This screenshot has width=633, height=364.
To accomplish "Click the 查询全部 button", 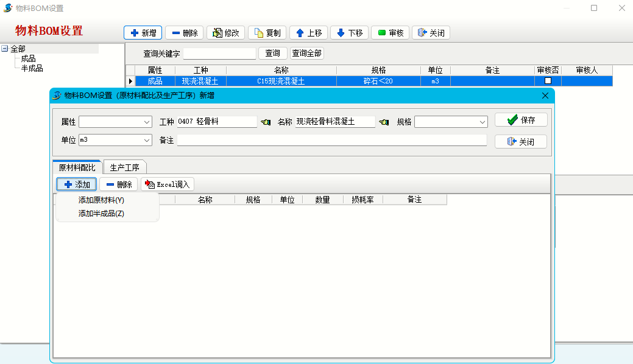I will [306, 54].
